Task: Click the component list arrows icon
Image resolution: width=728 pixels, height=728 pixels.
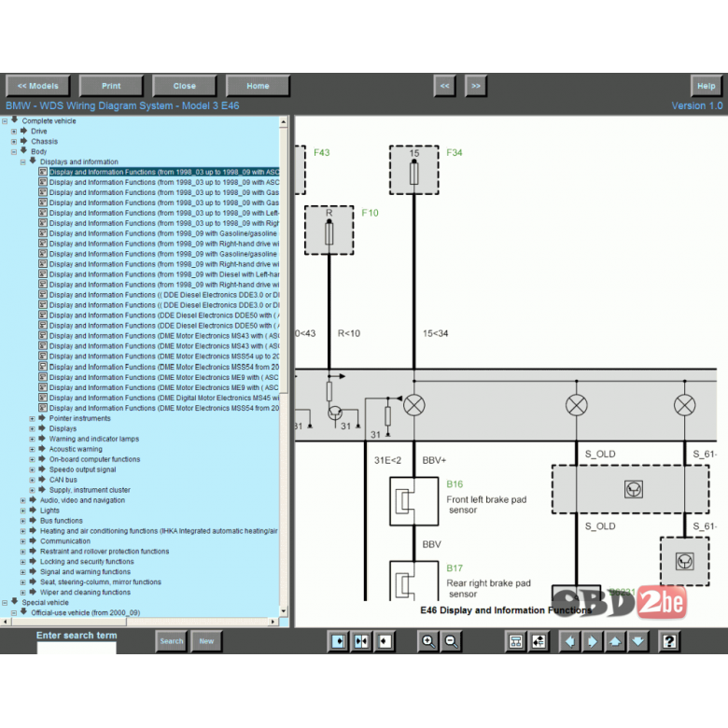Action: click(x=539, y=641)
